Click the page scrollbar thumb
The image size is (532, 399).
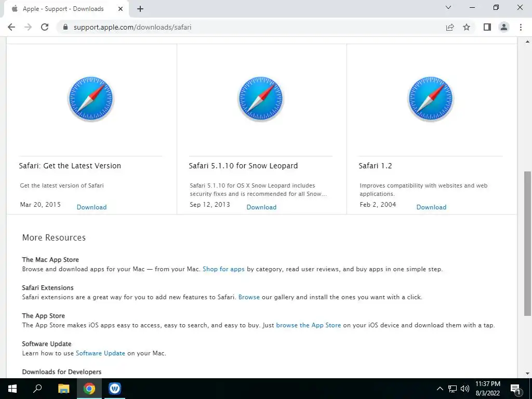click(x=527, y=244)
